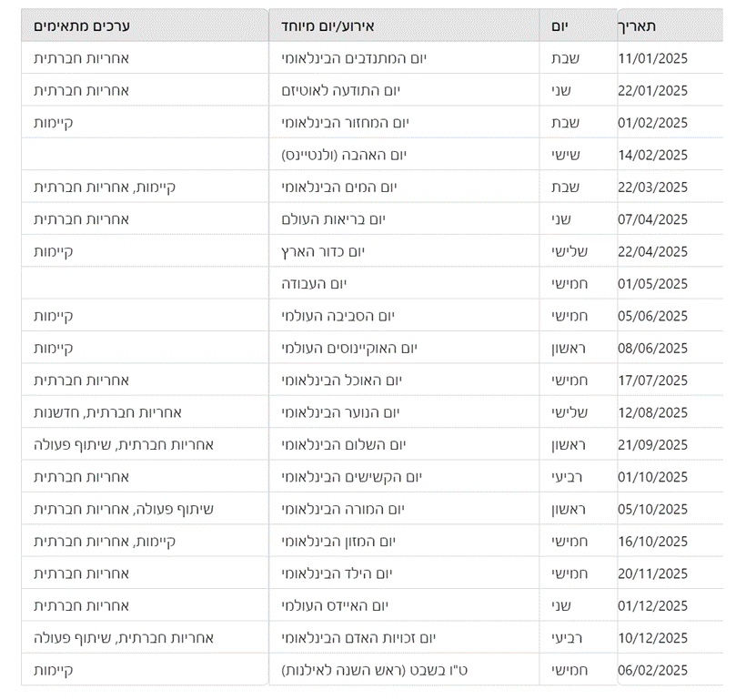756x700 pixels.
Task: Click the date cell 22/03/2025
Action: 652,188
